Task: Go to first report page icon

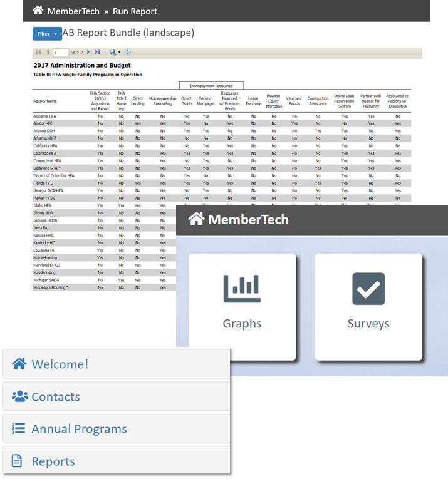Action: [38, 52]
